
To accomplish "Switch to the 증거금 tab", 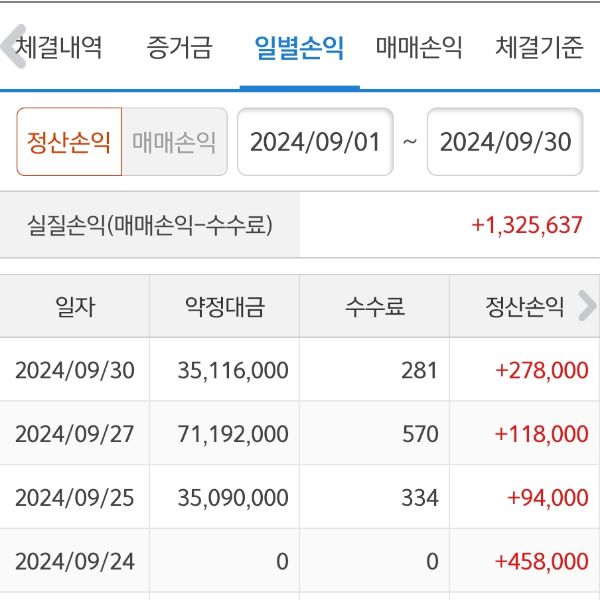I will (179, 48).
